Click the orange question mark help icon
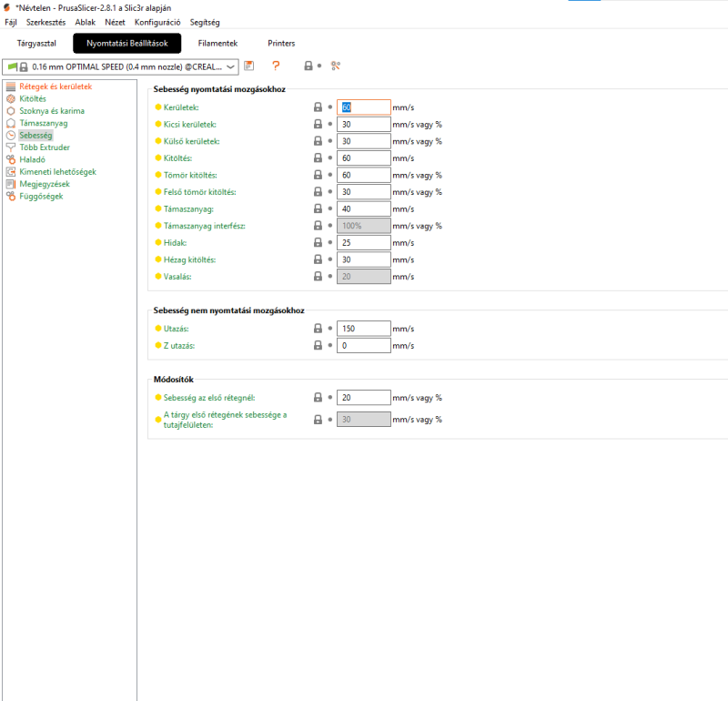Image resolution: width=728 pixels, height=701 pixels. tap(276, 66)
